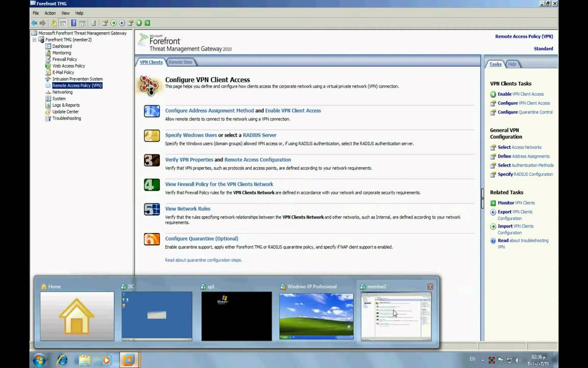Screen dimensions: 588x368
Task: Click Specify RADIUS Configuration task link
Action: click(525, 174)
